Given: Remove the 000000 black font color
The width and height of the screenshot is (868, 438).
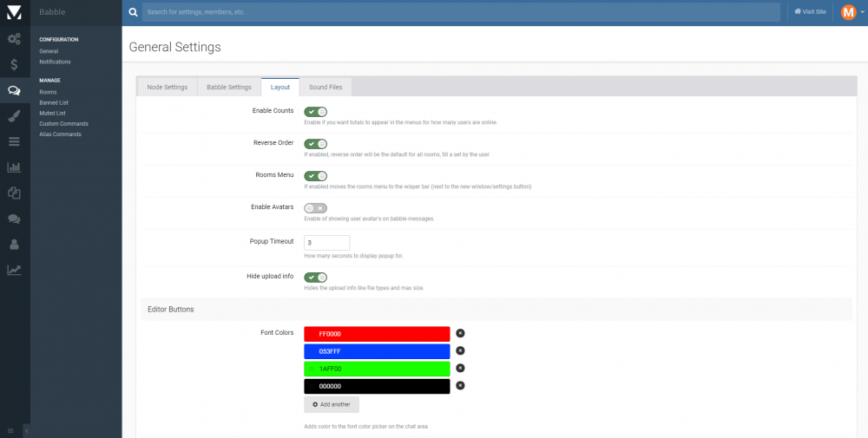Looking at the screenshot, I should pos(460,386).
